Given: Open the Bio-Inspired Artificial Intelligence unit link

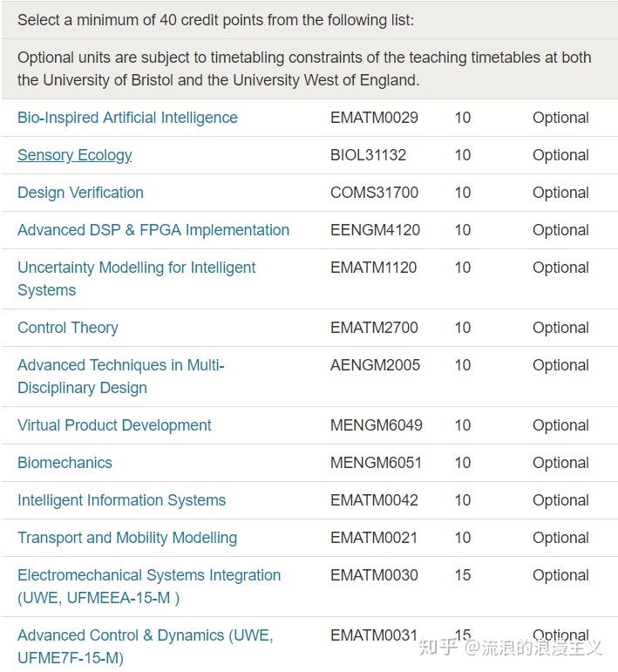Looking at the screenshot, I should pyautogui.click(x=127, y=118).
